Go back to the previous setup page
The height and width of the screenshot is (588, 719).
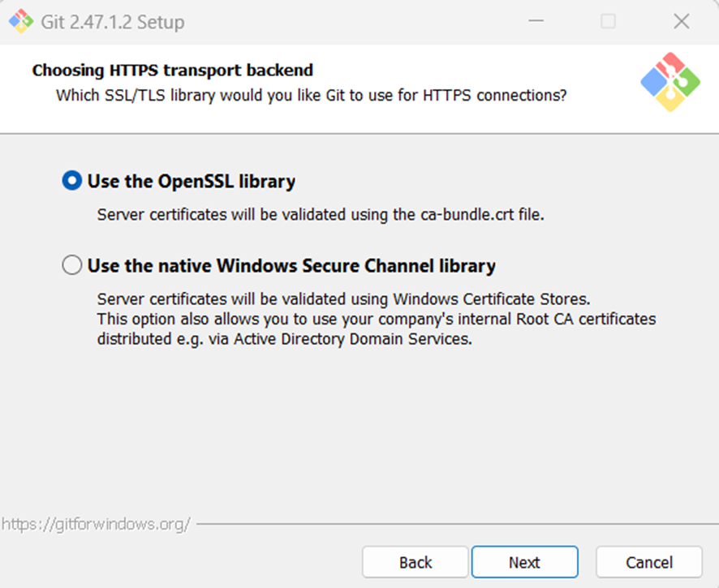415,562
